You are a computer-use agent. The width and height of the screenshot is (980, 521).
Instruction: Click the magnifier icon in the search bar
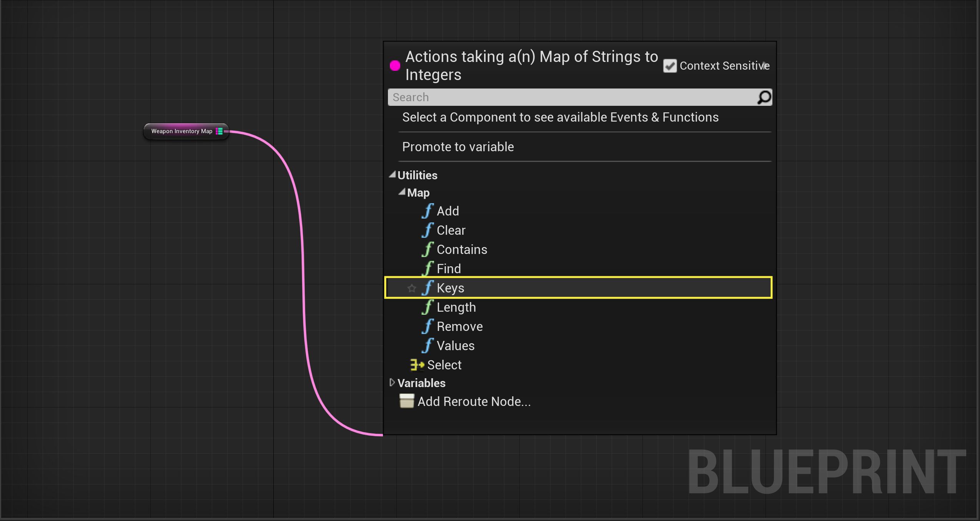(x=764, y=97)
